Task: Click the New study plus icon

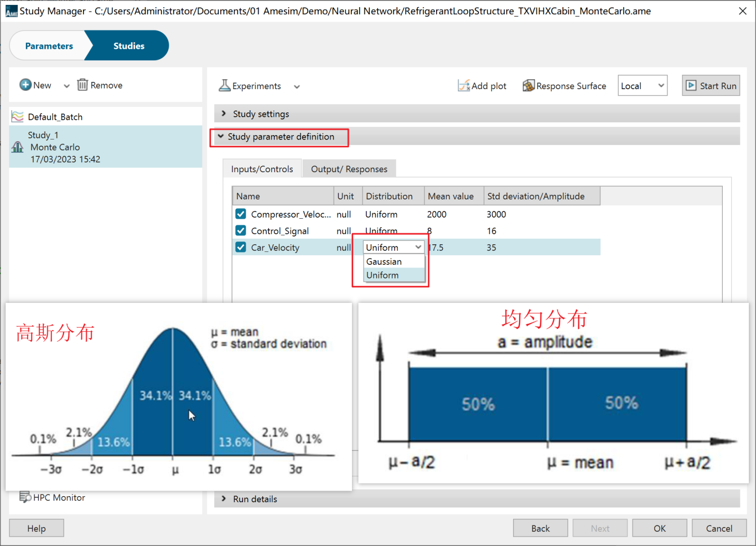Action: click(x=25, y=85)
